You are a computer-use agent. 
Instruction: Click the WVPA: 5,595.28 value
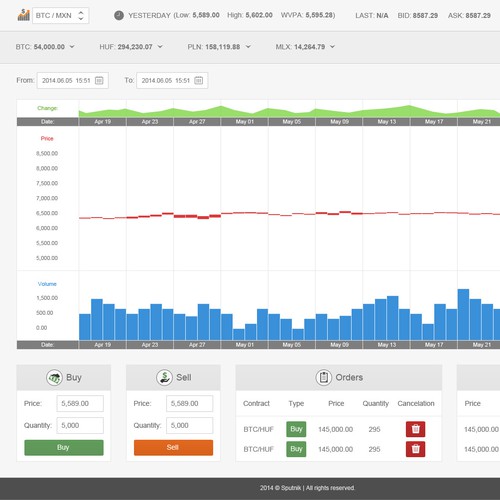point(308,15)
